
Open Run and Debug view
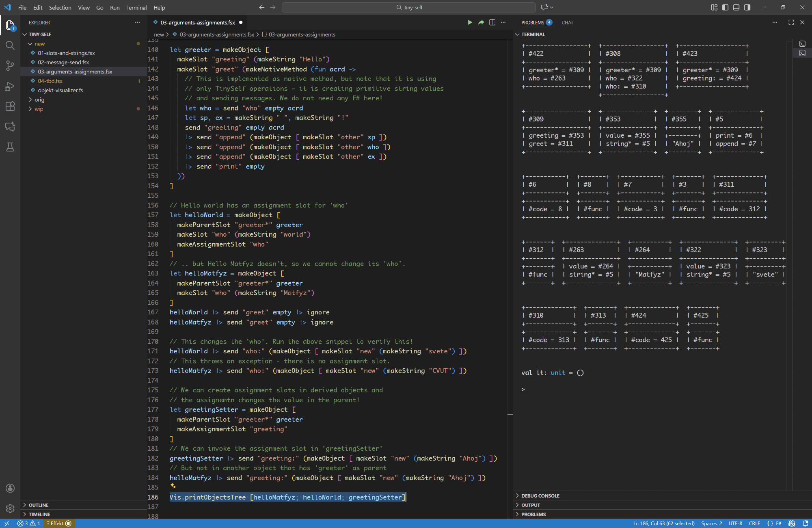[x=10, y=86]
